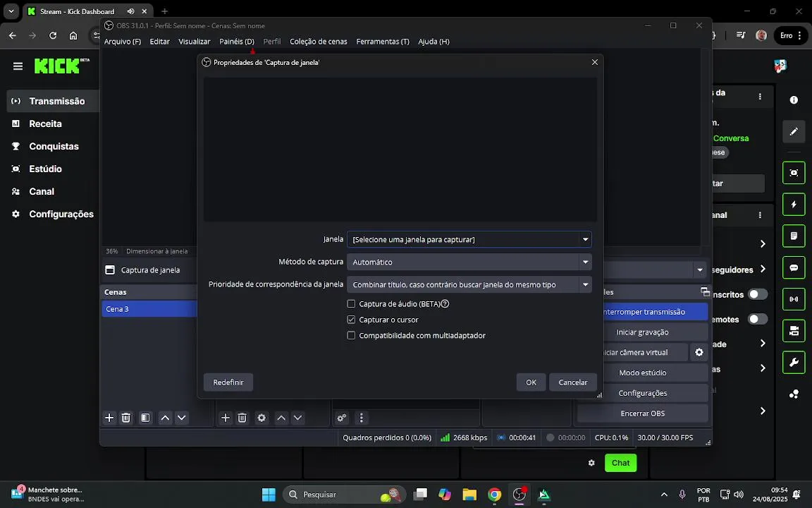Open Prioridade de correspondência da janela dropdown

[x=469, y=284]
